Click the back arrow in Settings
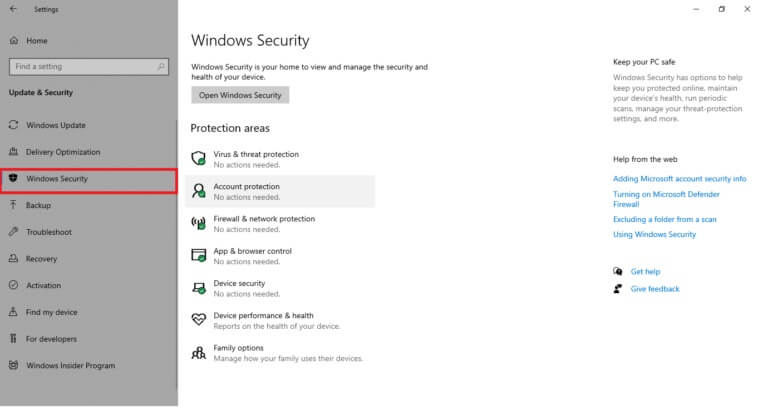 (x=14, y=9)
